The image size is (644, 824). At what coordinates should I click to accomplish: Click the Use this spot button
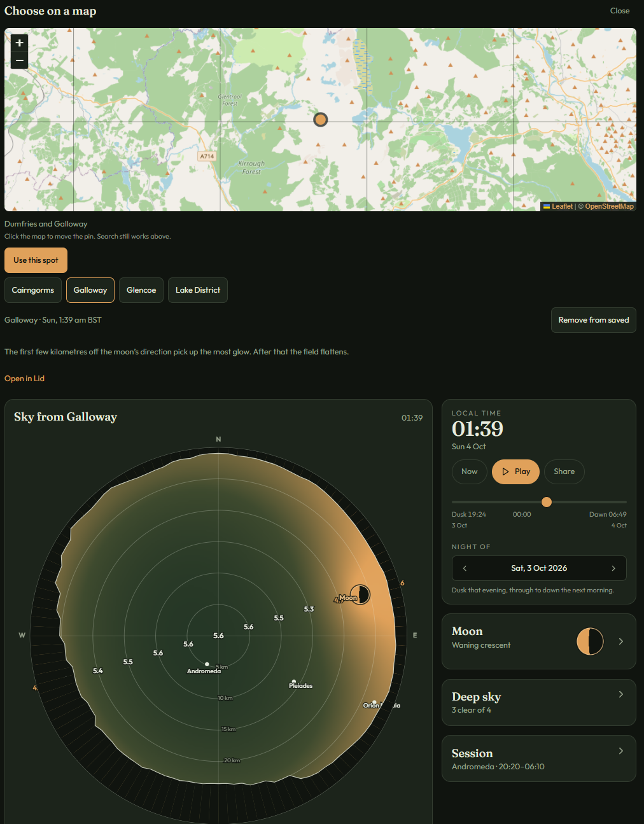(36, 260)
